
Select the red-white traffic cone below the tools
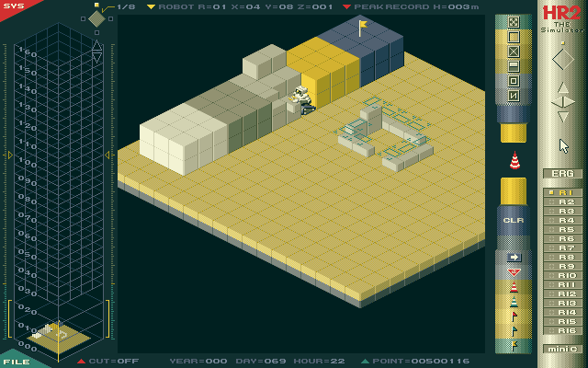(514, 159)
